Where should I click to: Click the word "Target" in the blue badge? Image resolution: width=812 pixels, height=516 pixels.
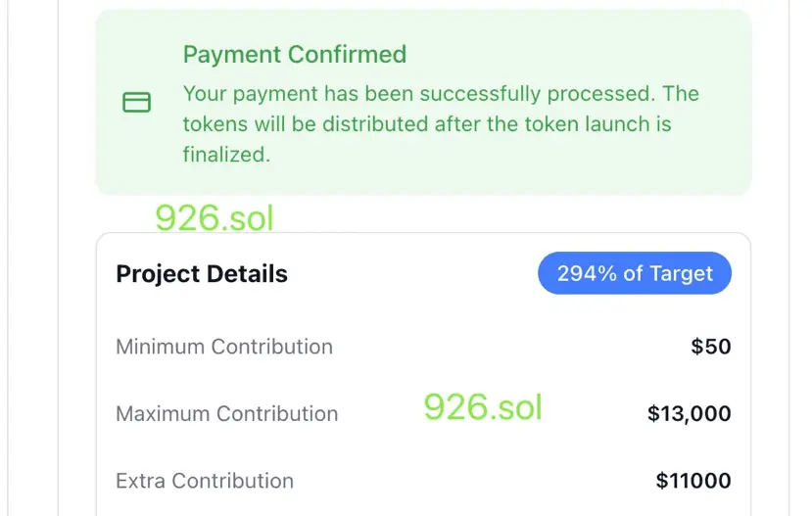[682, 274]
